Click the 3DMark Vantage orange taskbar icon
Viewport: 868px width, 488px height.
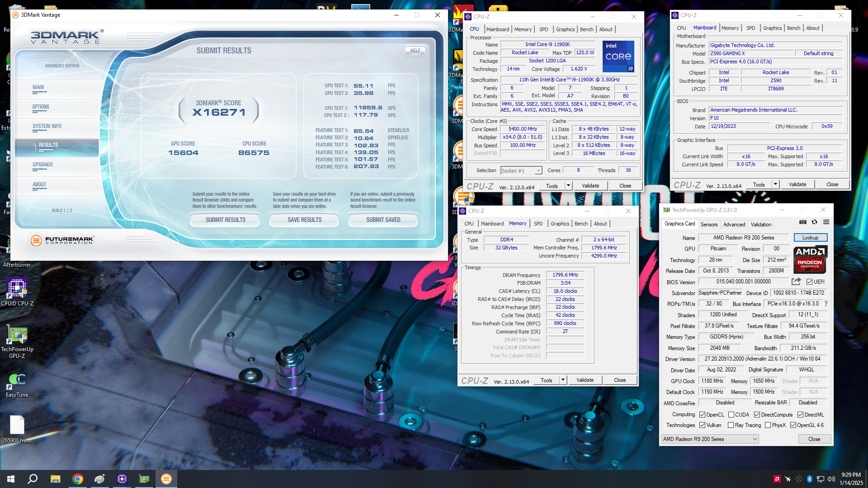166,479
